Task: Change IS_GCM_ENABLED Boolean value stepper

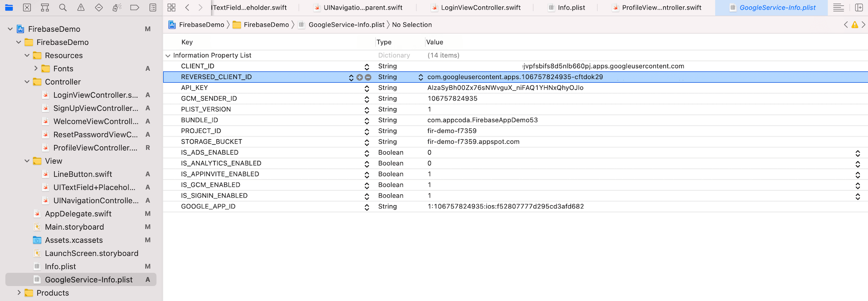Action: (x=858, y=185)
